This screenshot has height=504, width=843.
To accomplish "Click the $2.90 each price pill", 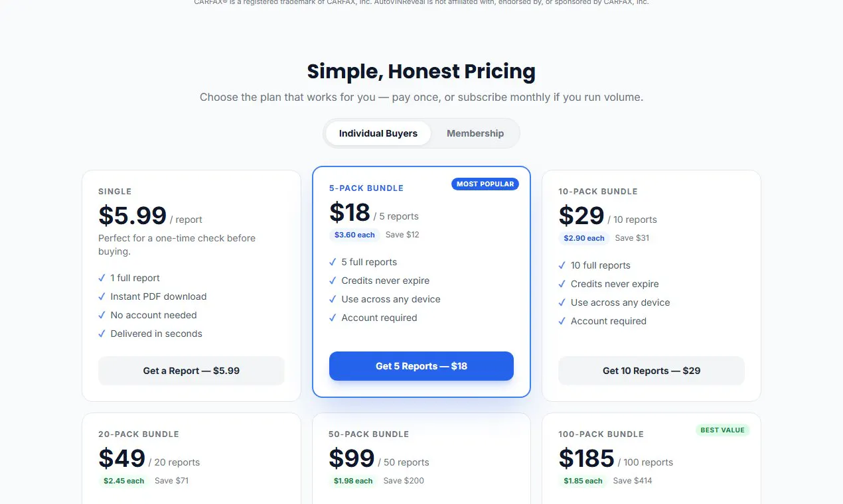I will coord(584,238).
